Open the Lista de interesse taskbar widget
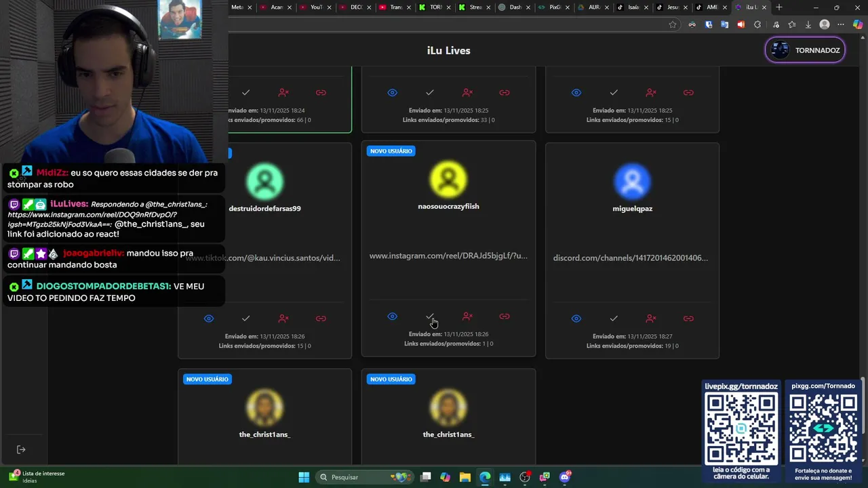868x488 pixels. coord(37,476)
